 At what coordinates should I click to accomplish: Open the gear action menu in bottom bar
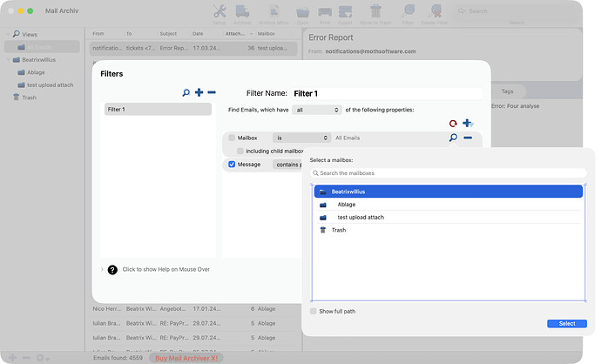43,358
